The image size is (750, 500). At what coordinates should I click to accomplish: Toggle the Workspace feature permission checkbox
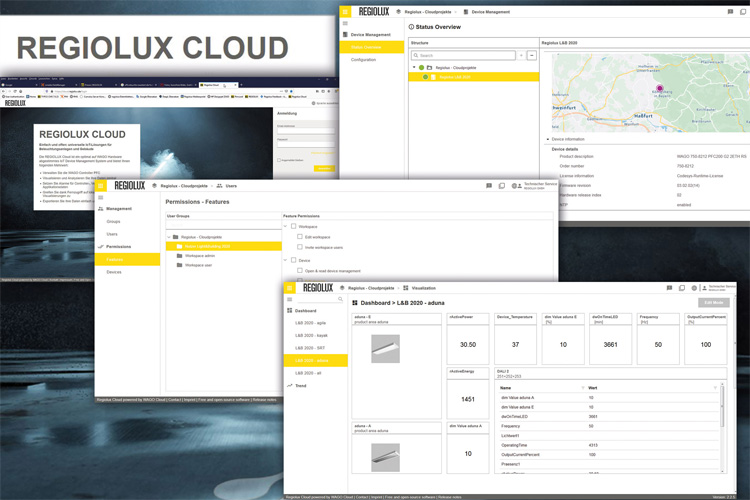(294, 226)
